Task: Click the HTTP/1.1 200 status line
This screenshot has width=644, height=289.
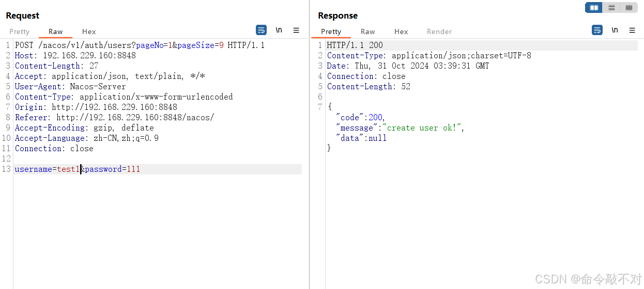Action: click(x=355, y=45)
